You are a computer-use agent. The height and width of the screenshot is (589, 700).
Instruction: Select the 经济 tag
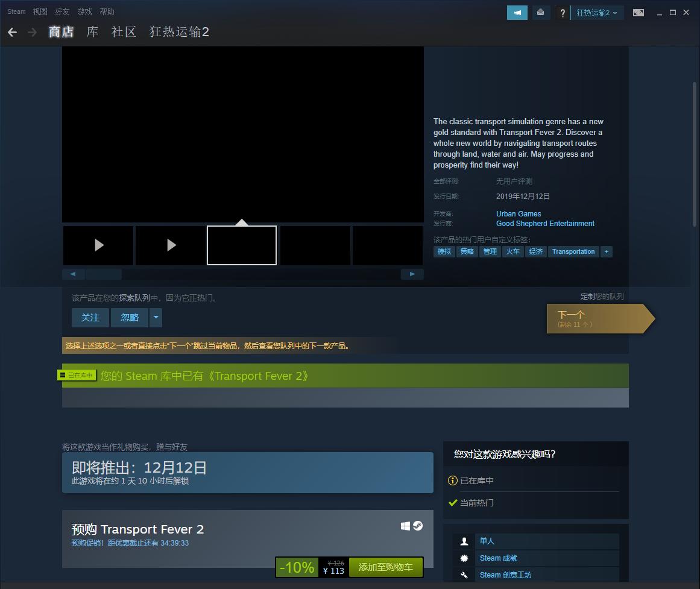pos(536,251)
